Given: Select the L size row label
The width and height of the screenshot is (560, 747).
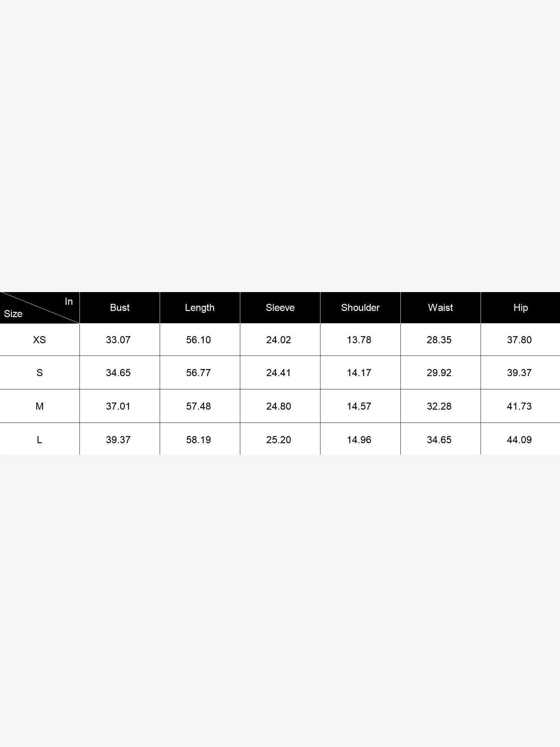Looking at the screenshot, I should [40, 440].
